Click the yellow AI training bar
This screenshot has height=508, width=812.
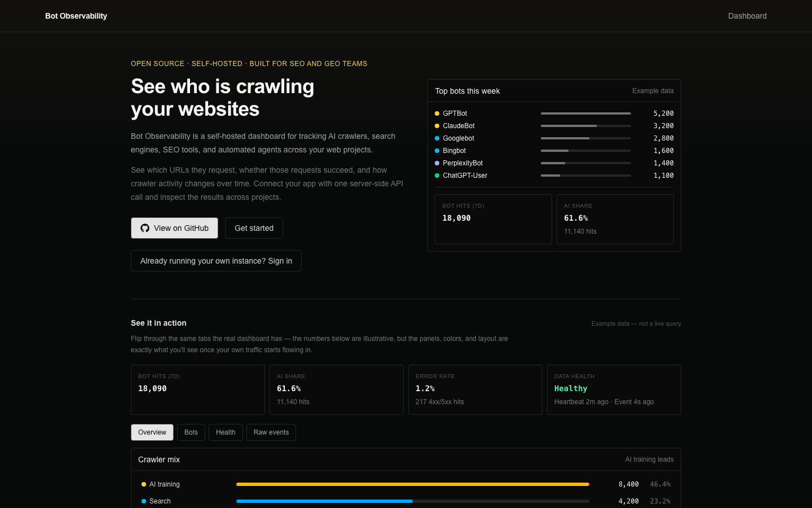click(413, 484)
